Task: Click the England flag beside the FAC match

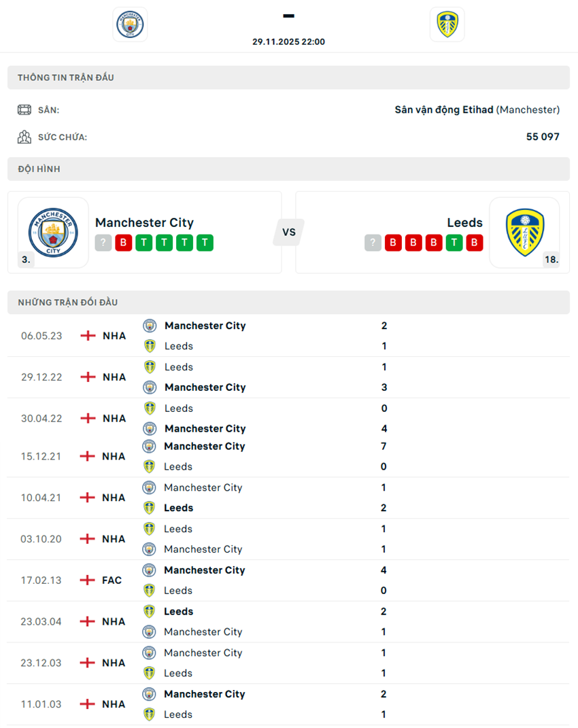Action: coord(87,580)
